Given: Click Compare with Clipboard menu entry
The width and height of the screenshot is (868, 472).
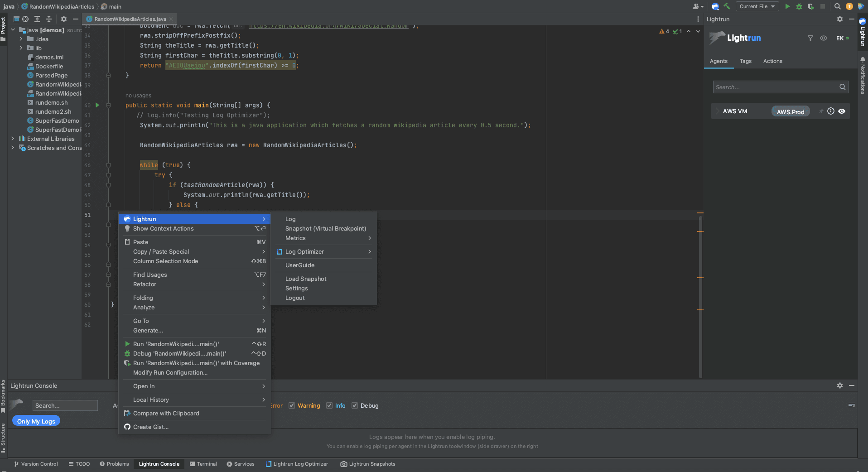Looking at the screenshot, I should pyautogui.click(x=194, y=413).
